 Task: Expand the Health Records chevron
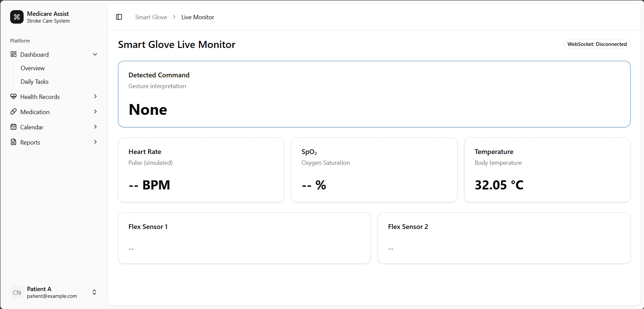pyautogui.click(x=95, y=96)
